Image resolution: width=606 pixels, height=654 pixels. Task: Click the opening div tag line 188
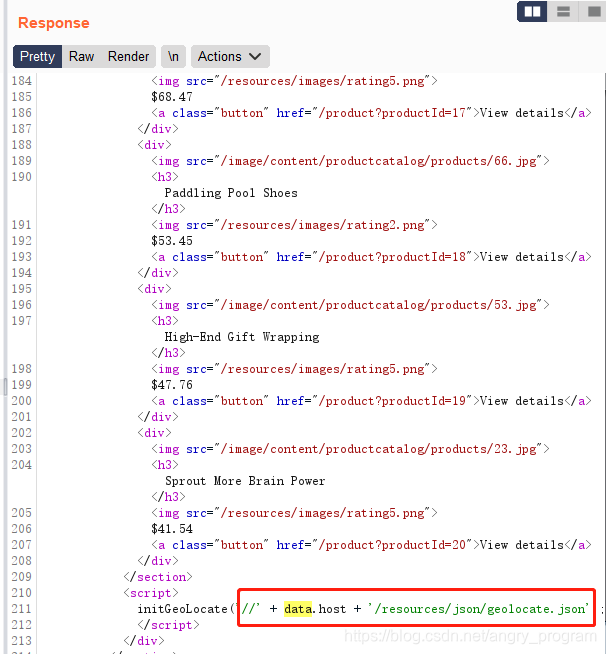[x=154, y=145]
